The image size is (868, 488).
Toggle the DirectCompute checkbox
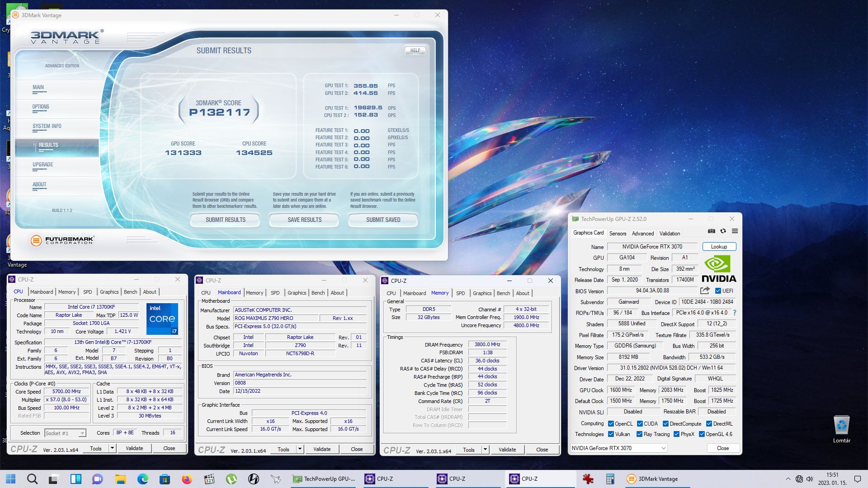coord(665,424)
